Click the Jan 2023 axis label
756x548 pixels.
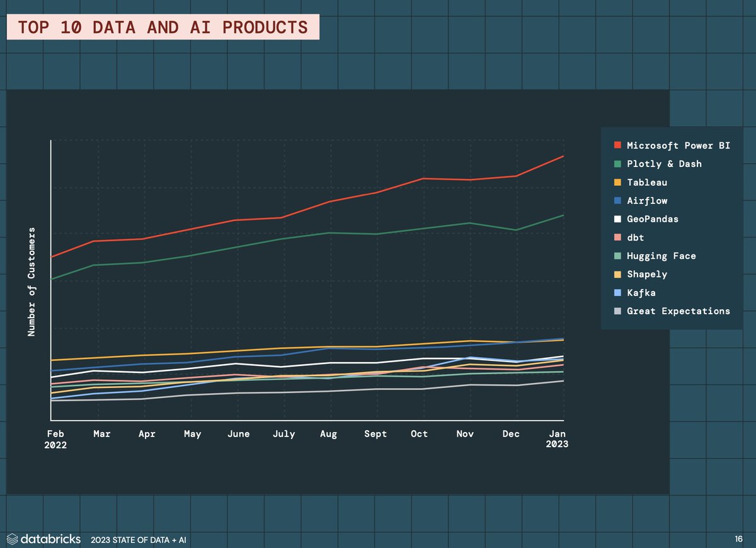pyautogui.click(x=558, y=439)
